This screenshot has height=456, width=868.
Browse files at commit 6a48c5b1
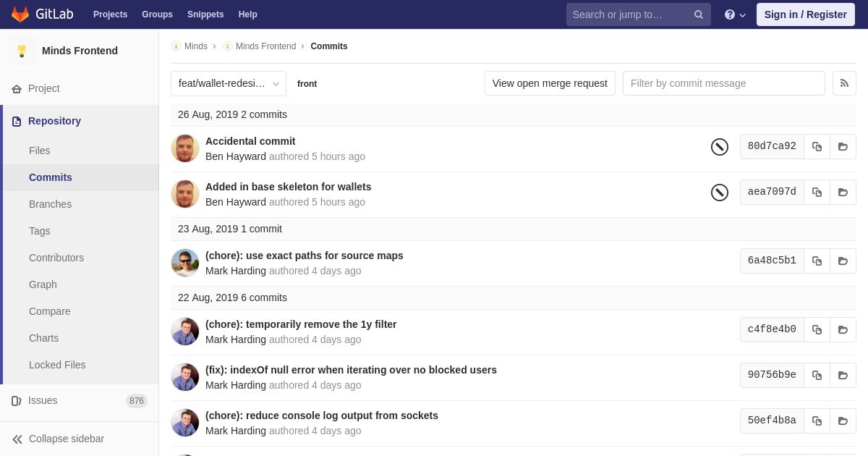pyautogui.click(x=843, y=261)
